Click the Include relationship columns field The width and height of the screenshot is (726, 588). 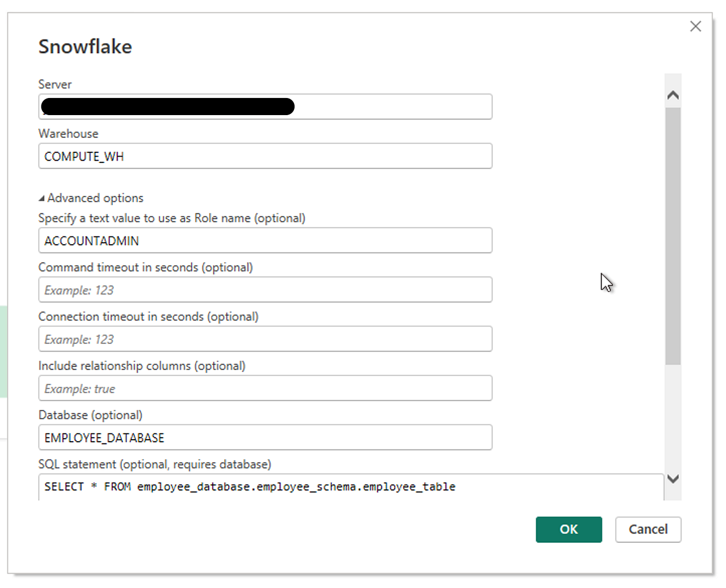tap(265, 388)
